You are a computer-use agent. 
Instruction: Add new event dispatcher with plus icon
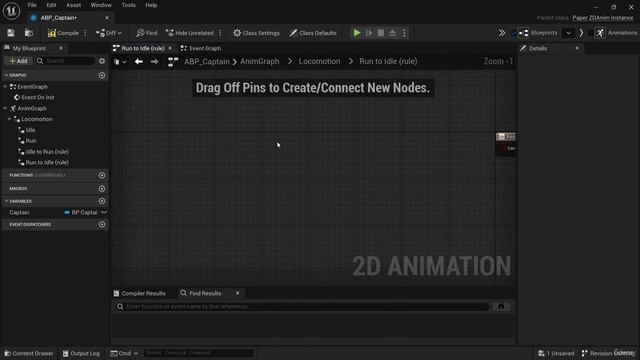pos(102,224)
